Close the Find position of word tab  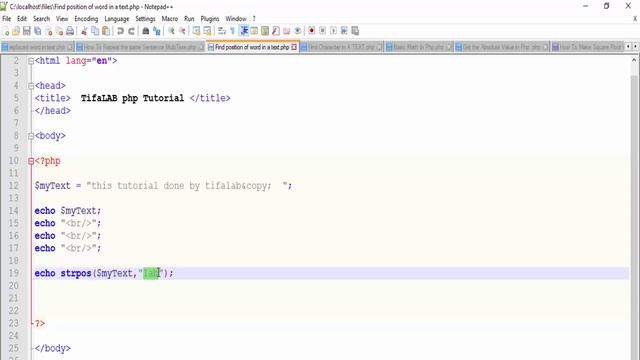point(294,47)
